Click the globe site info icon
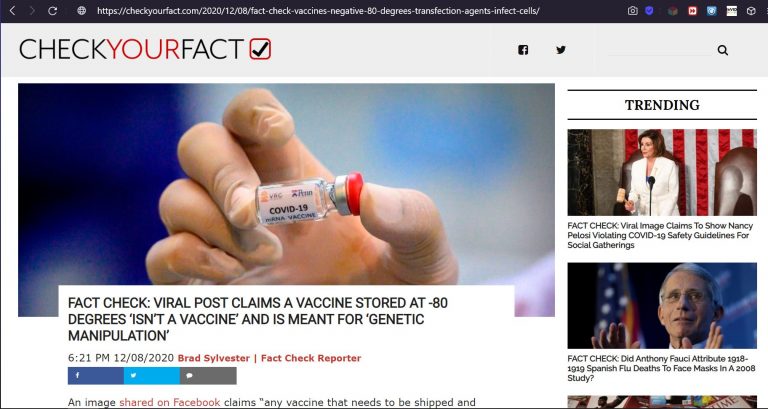Image resolution: width=768 pixels, height=409 pixels. pyautogui.click(x=82, y=10)
